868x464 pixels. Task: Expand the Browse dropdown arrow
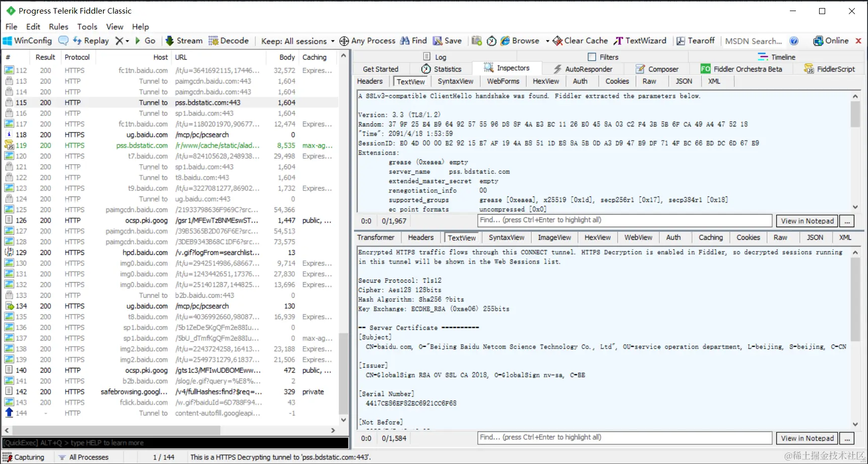547,41
